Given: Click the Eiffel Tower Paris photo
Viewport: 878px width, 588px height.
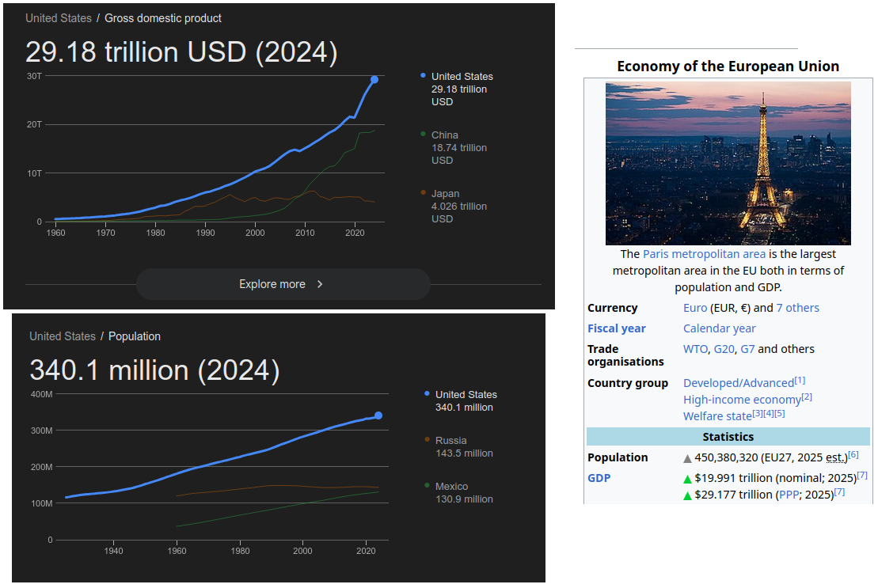Looking at the screenshot, I should click(x=728, y=163).
